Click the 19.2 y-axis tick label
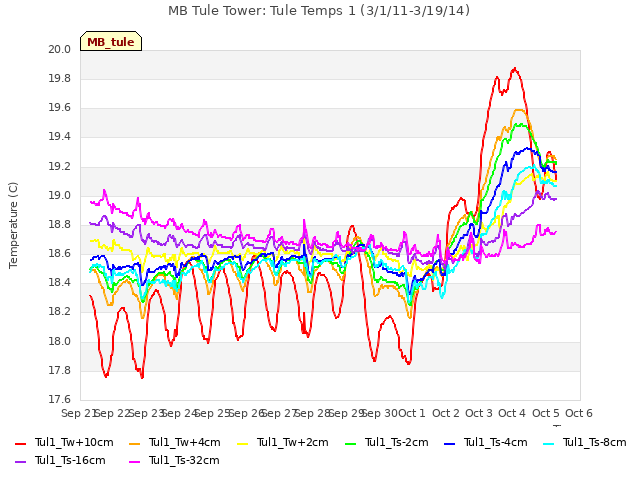Screen dimensions: 640x480 pos(60,167)
